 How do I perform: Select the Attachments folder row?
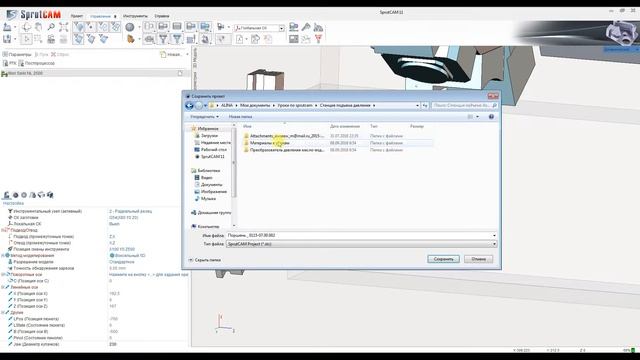click(x=337, y=136)
